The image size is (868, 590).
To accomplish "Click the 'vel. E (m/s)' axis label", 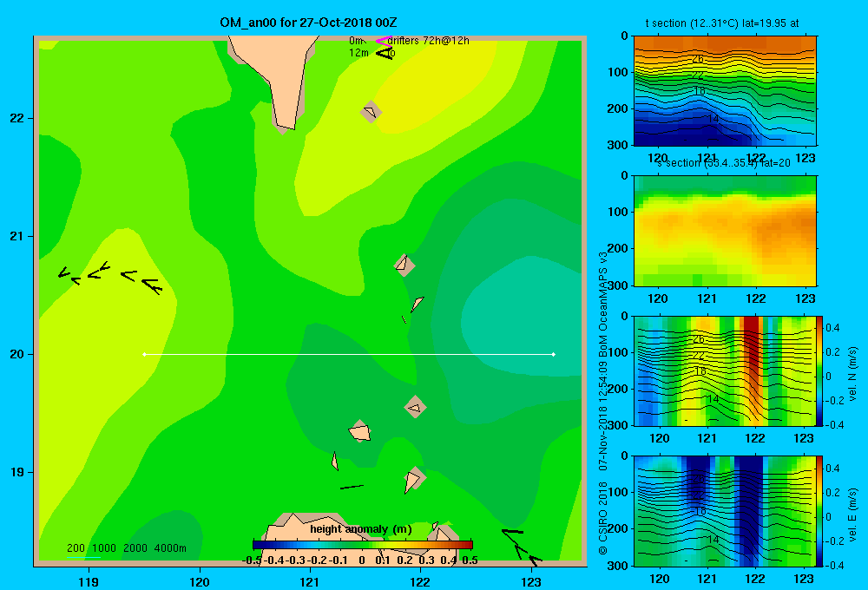I will click(x=852, y=515).
